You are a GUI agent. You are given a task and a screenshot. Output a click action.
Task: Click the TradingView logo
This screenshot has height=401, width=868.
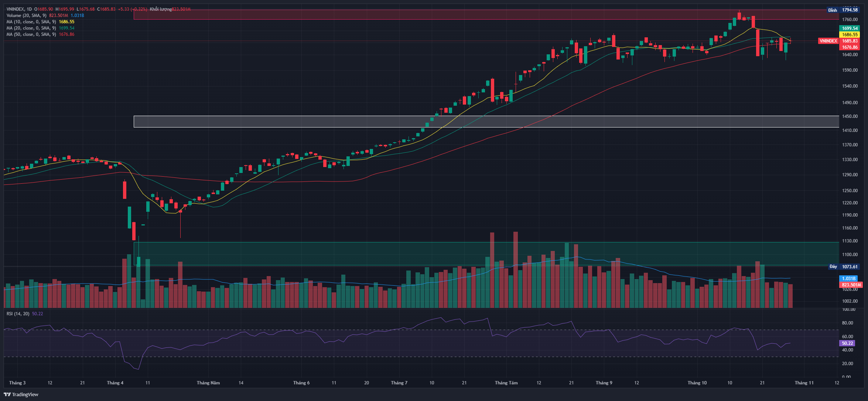point(21,394)
